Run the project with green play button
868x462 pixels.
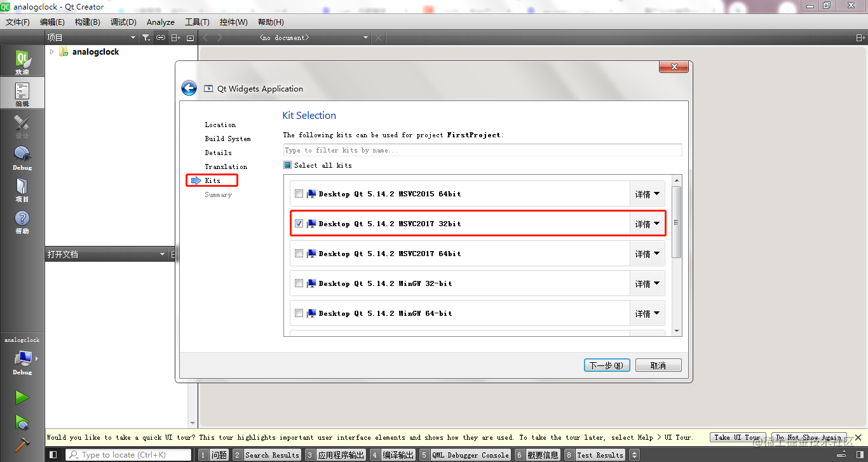point(22,398)
